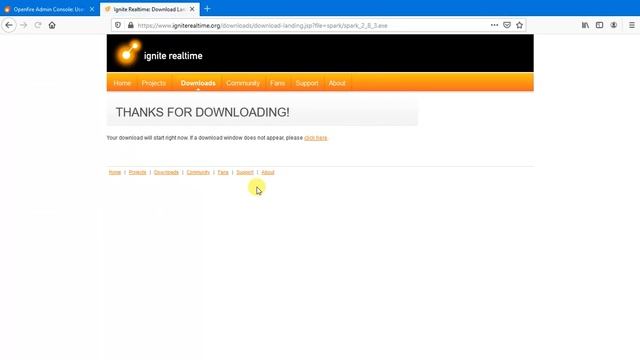640x360 pixels.
Task: Show site security padlock information
Action: (131, 25)
